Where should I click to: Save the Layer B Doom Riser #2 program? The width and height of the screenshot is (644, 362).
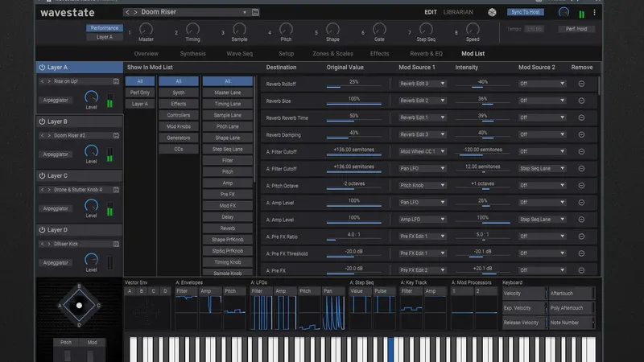coord(116,135)
